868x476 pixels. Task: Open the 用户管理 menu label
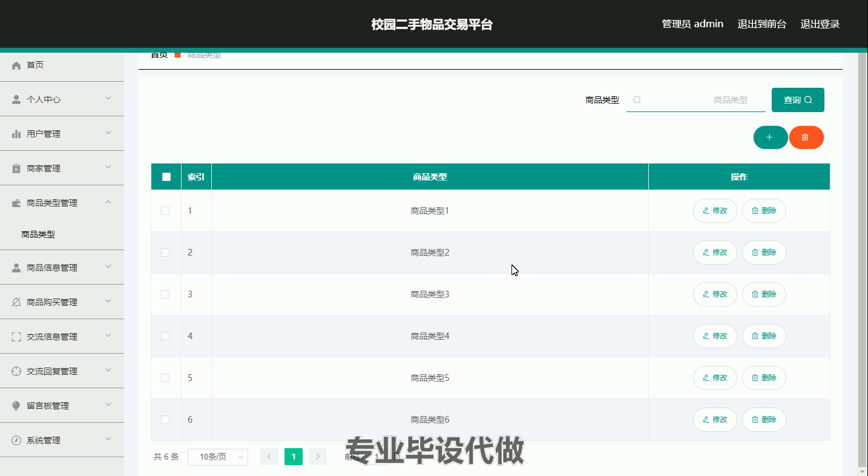tap(44, 134)
